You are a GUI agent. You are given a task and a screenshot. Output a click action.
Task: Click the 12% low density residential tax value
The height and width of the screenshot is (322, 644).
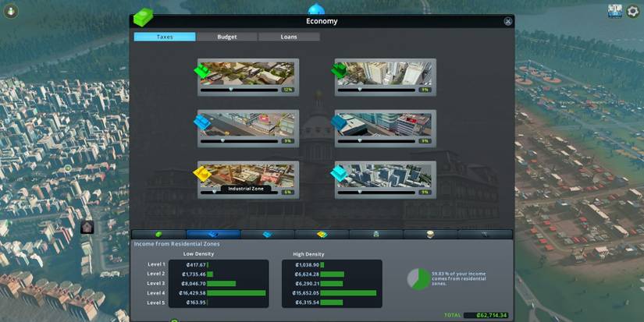(x=287, y=90)
